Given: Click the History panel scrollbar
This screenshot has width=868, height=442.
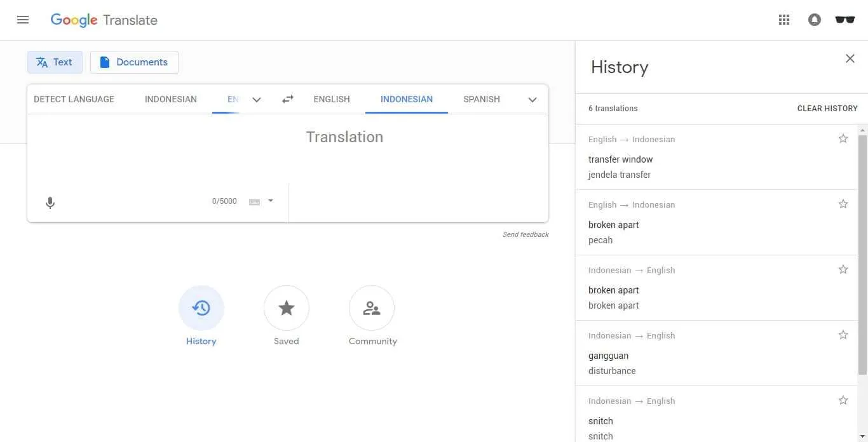Looking at the screenshot, I should point(863,254).
